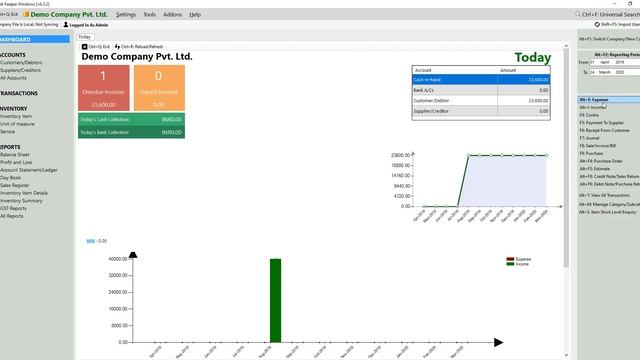Open the Profit and Loss report
The image size is (640, 360).
[16, 162]
